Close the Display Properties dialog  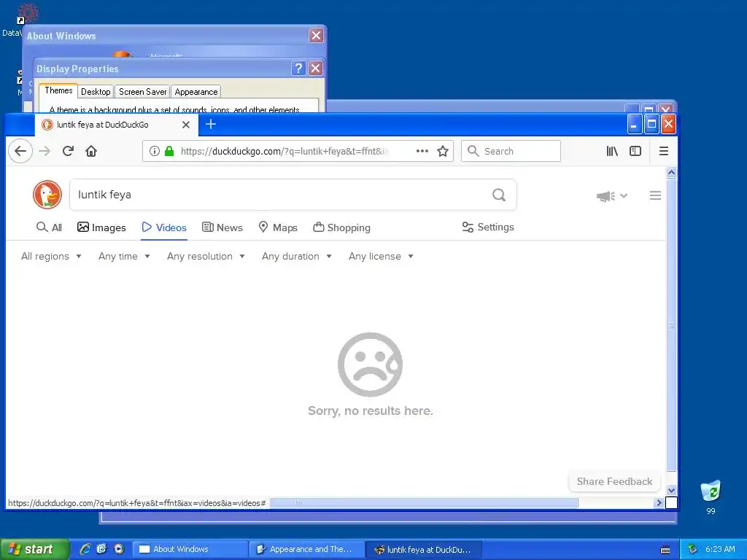coord(315,68)
